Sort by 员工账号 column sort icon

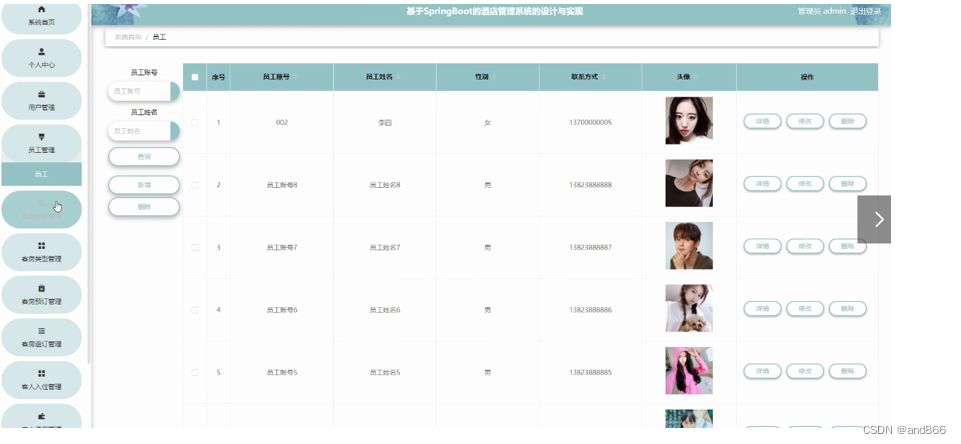click(x=295, y=77)
